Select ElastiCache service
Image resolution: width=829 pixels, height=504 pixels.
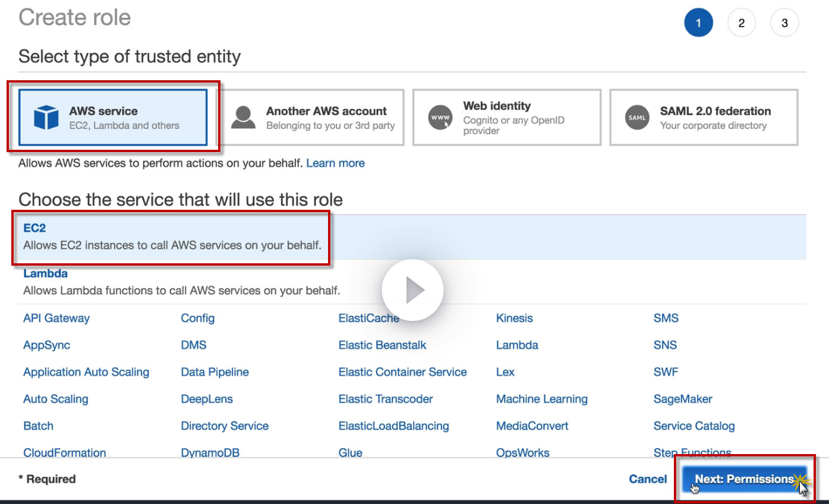(x=369, y=318)
